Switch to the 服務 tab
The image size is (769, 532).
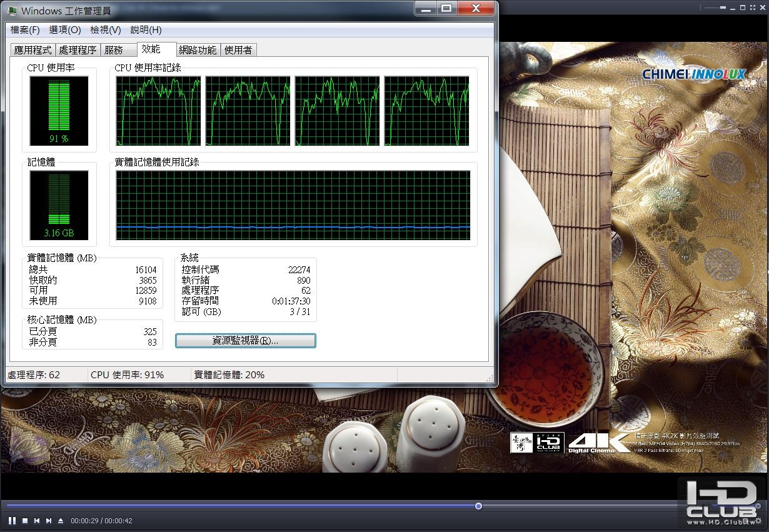113,51
